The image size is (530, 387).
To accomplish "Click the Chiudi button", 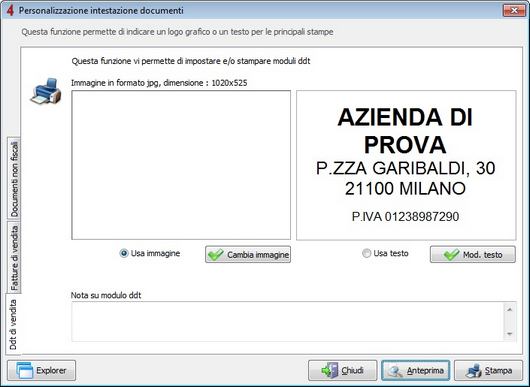I will [342, 370].
